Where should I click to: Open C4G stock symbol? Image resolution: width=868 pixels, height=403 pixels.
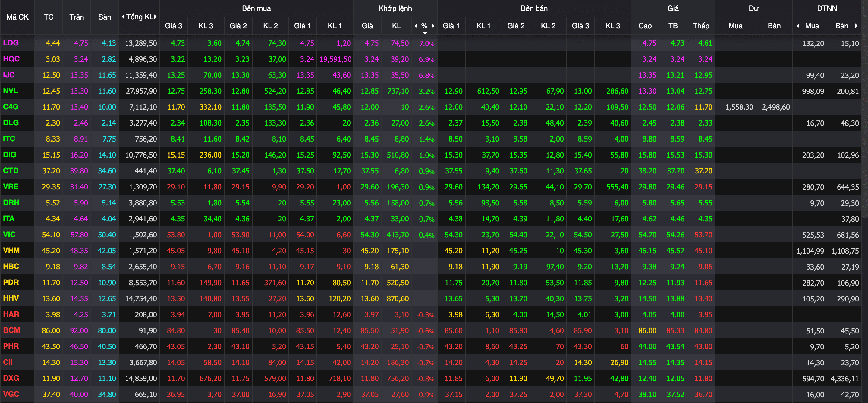point(11,107)
